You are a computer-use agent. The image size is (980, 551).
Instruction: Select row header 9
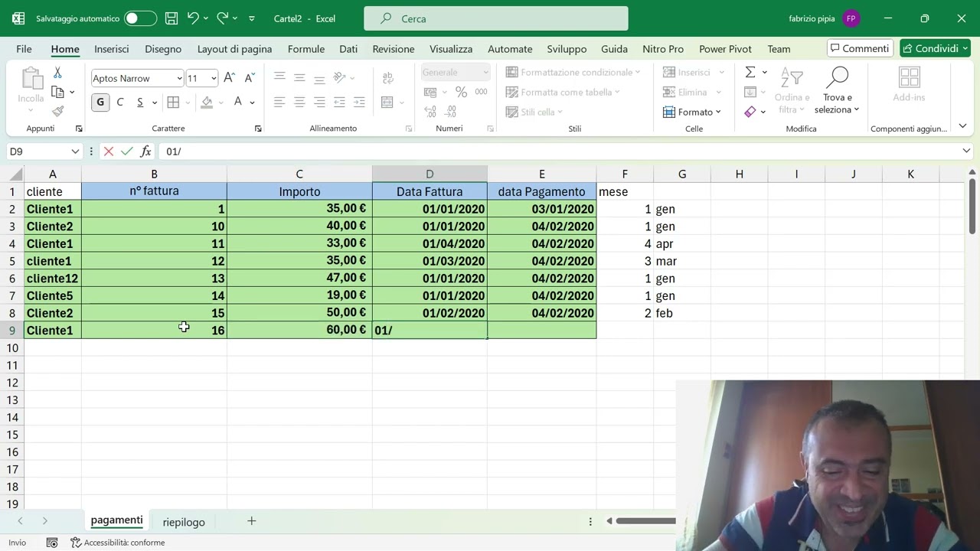pyautogui.click(x=11, y=331)
